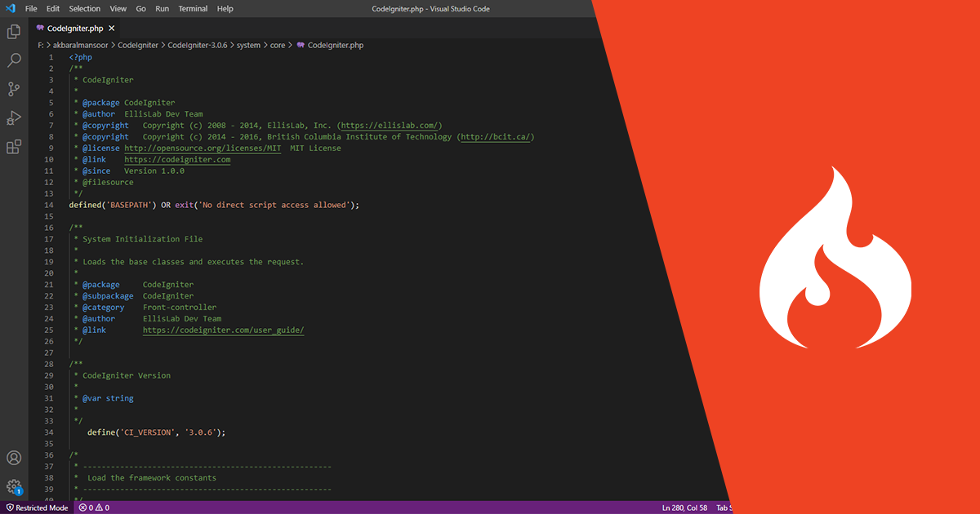The width and height of the screenshot is (980, 514).
Task: Click 'Load the framework constants' comment
Action: point(152,477)
